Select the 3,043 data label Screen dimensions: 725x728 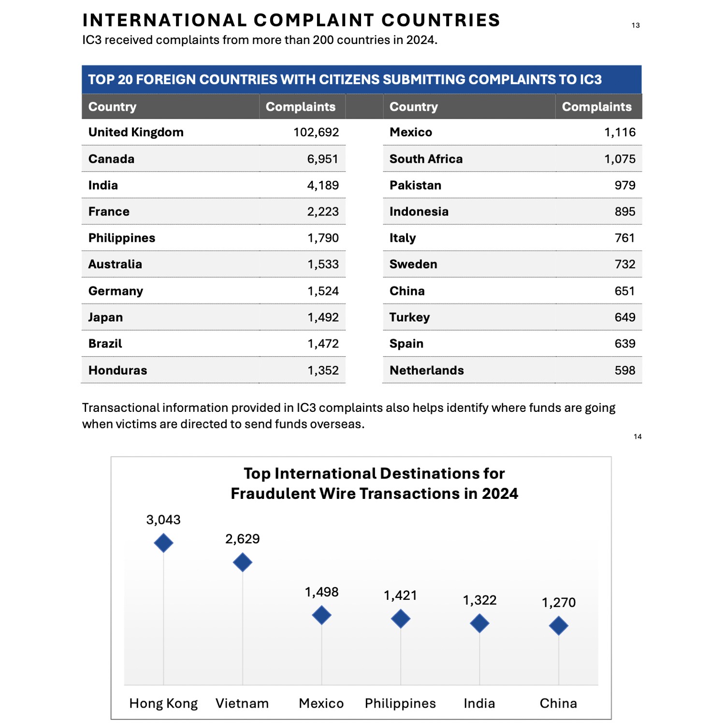click(163, 520)
